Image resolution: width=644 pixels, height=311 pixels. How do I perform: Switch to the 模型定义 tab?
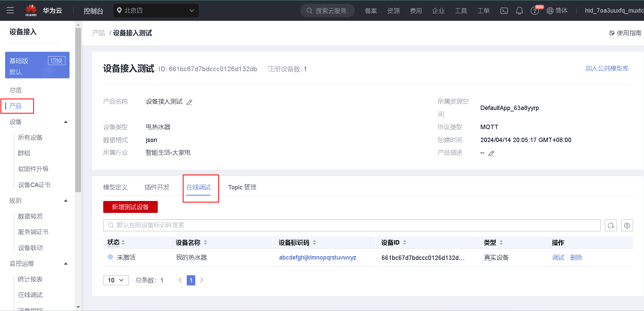pyautogui.click(x=116, y=187)
